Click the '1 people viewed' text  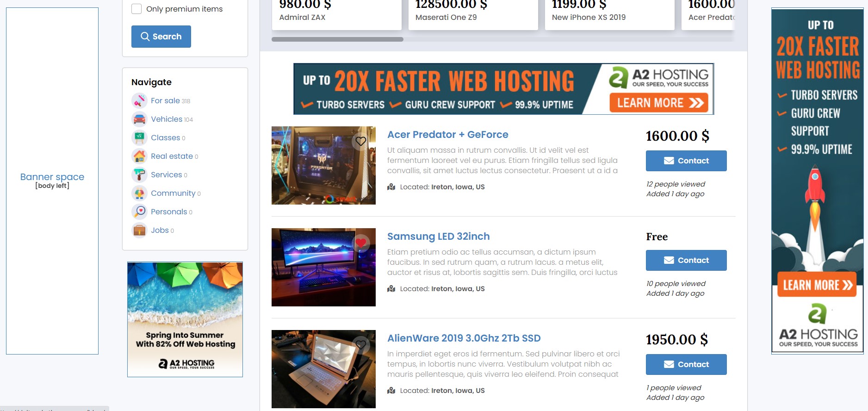pyautogui.click(x=674, y=388)
